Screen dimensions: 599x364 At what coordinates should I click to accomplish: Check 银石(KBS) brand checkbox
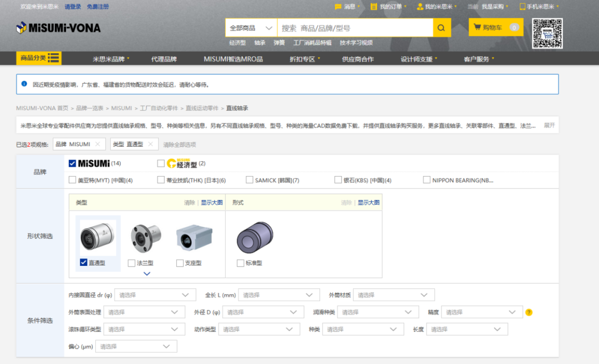pyautogui.click(x=338, y=180)
